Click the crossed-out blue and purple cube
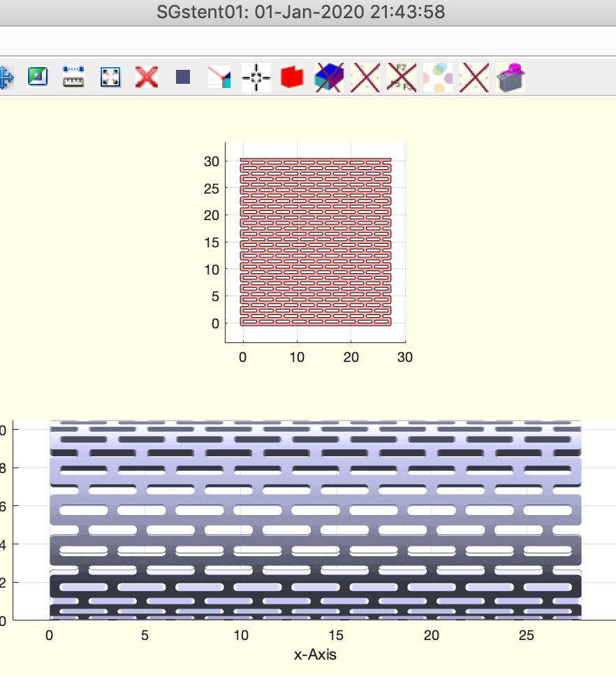This screenshot has height=675, width=616. [328, 77]
